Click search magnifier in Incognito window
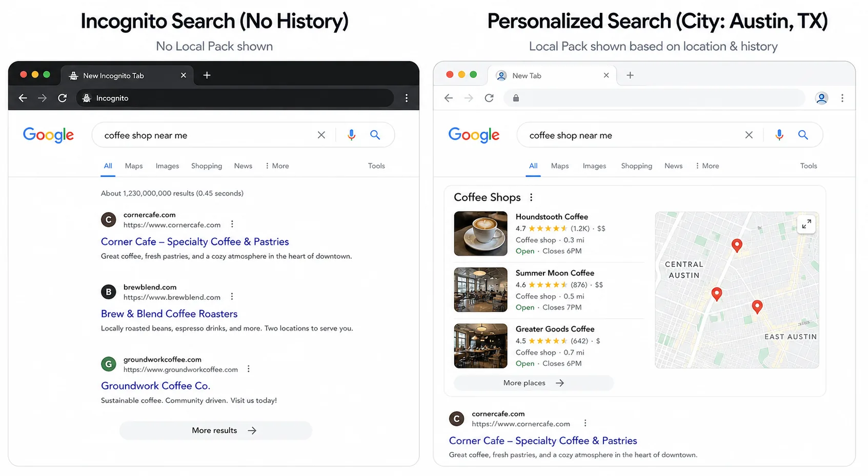Viewport: 868px width, 476px height. tap(375, 135)
